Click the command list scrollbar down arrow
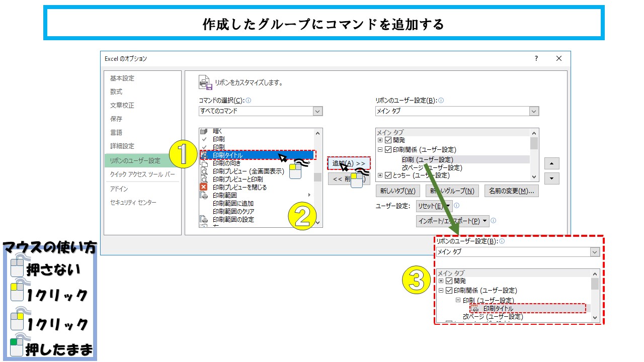644x362 pixels. point(317,223)
